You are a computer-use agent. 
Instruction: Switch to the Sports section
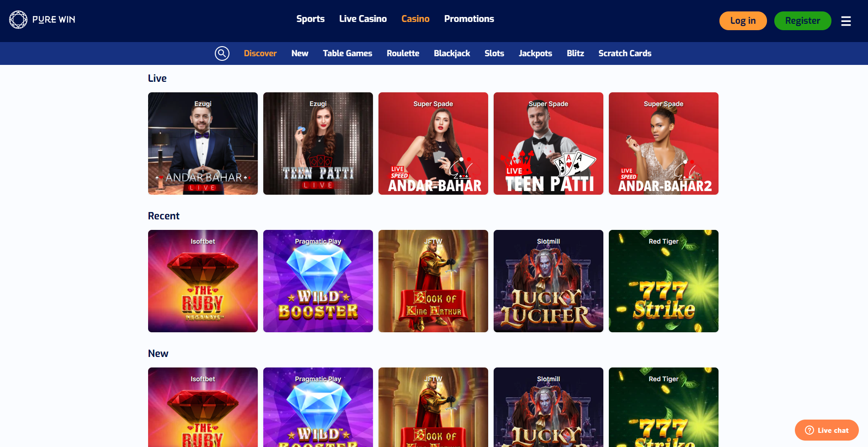click(310, 19)
